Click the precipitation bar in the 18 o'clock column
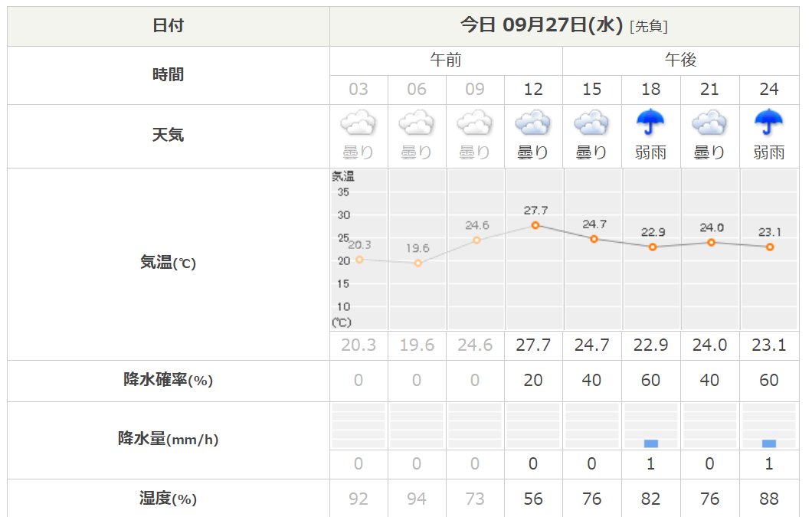This screenshot has width=812, height=517. [651, 443]
